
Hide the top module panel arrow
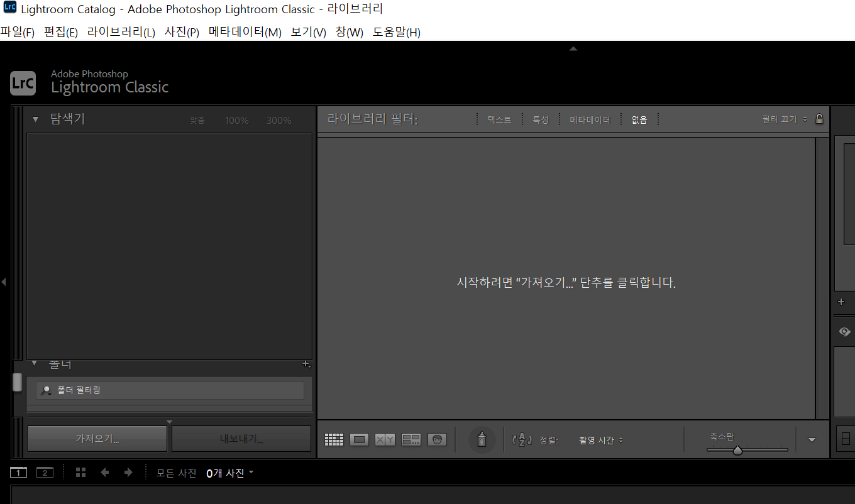[x=573, y=48]
